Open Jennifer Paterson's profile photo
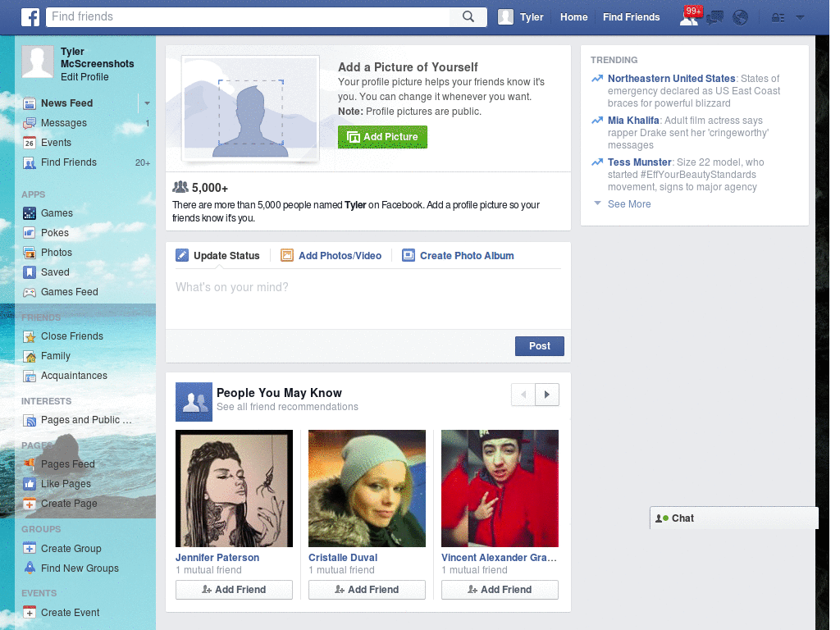The width and height of the screenshot is (840, 630). (x=234, y=489)
